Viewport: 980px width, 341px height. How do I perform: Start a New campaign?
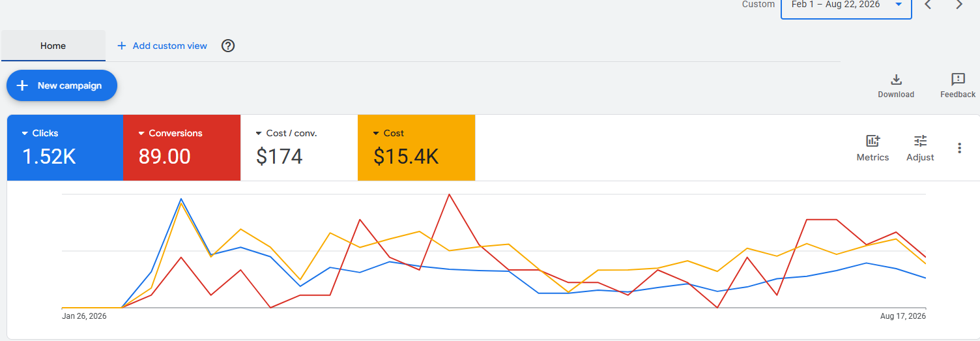point(62,85)
